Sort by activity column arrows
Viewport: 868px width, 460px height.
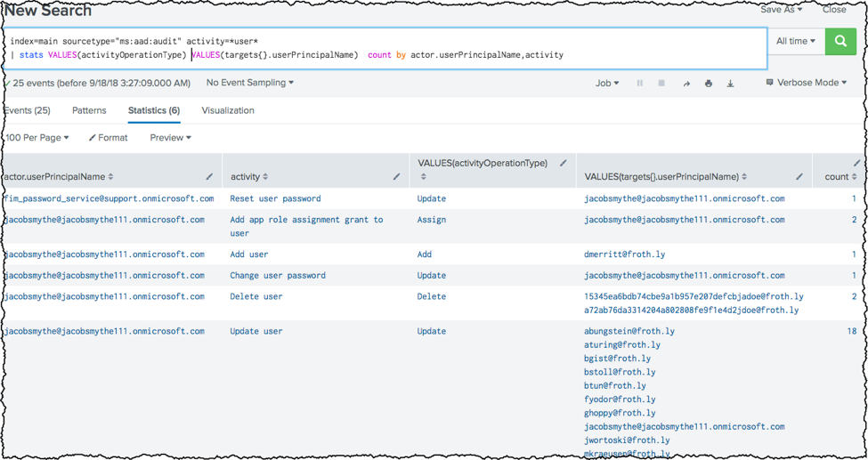tap(265, 176)
